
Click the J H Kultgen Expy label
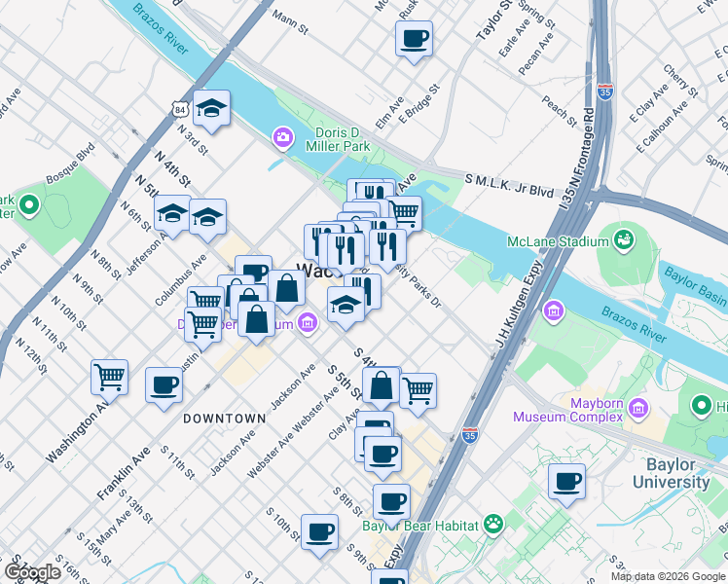(519, 304)
